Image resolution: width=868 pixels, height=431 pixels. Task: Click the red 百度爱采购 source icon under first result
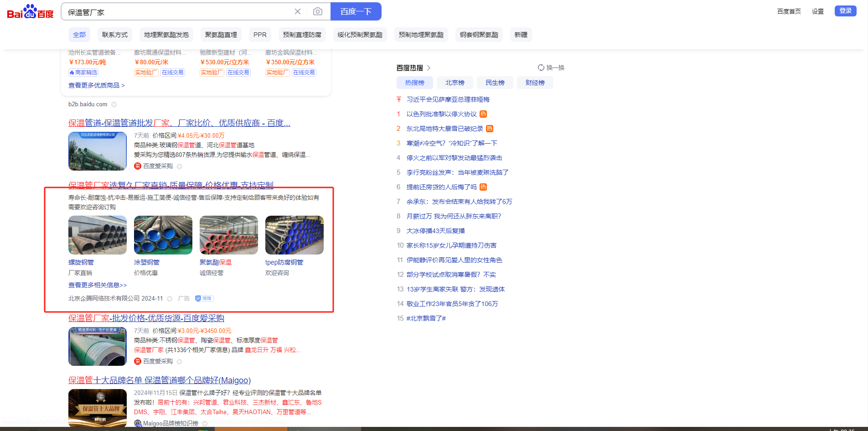137,166
